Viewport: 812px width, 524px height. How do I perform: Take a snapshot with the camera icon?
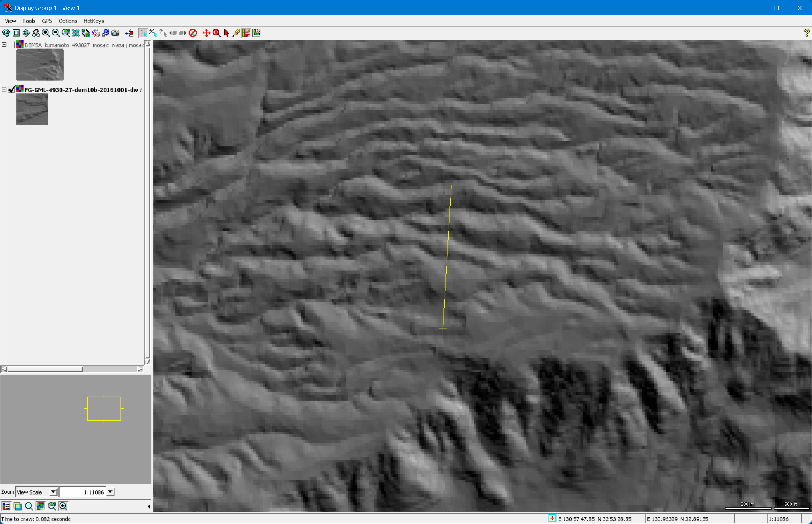click(115, 33)
